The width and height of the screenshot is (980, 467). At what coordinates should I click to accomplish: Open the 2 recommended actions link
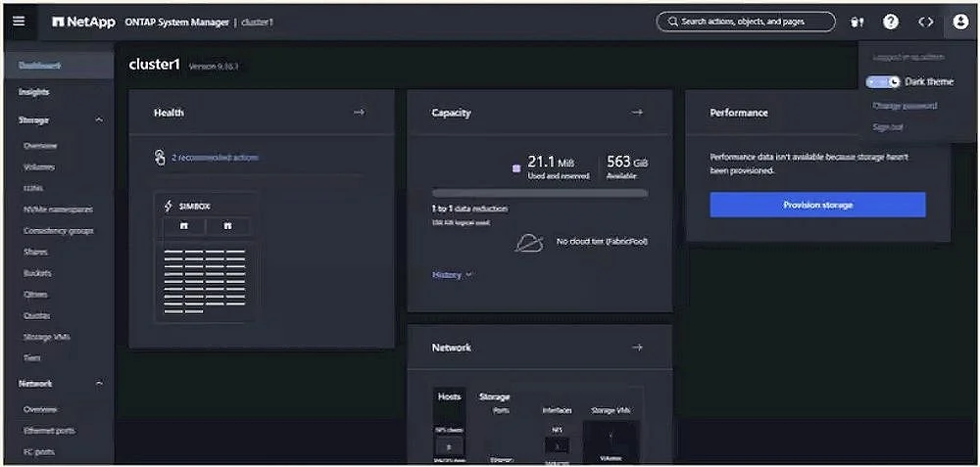(215, 158)
